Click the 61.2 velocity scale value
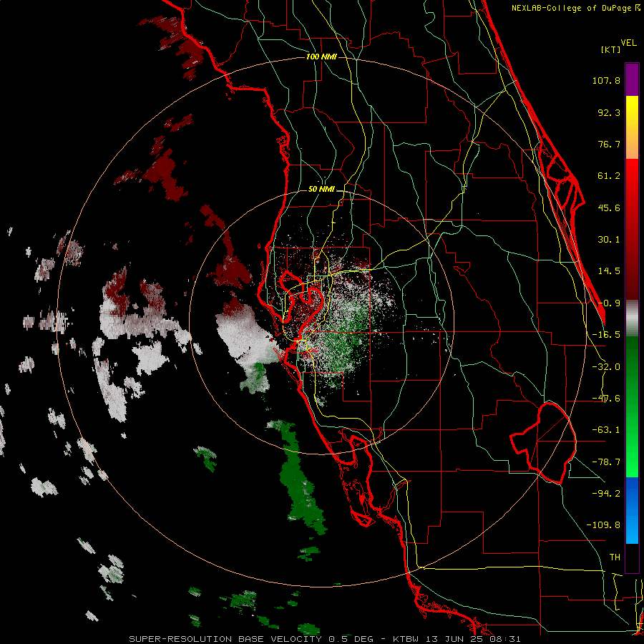The image size is (644, 644). point(609,176)
